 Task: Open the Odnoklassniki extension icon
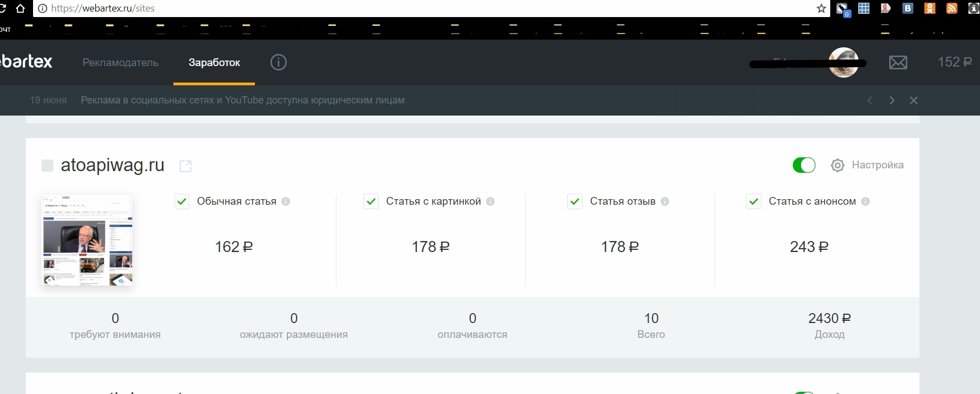click(930, 8)
